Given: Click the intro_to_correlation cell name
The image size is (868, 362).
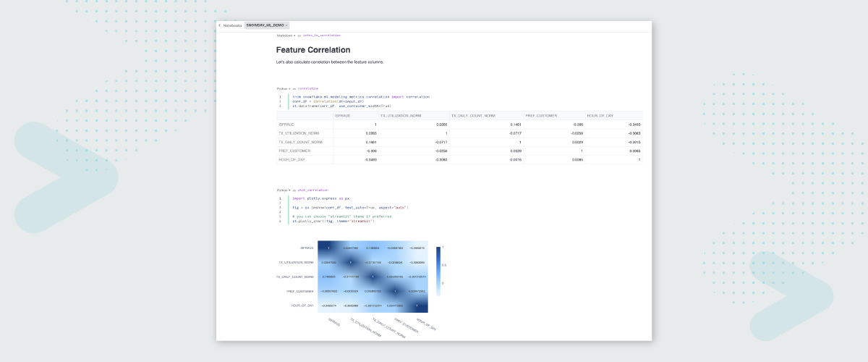Looking at the screenshot, I should (x=321, y=35).
